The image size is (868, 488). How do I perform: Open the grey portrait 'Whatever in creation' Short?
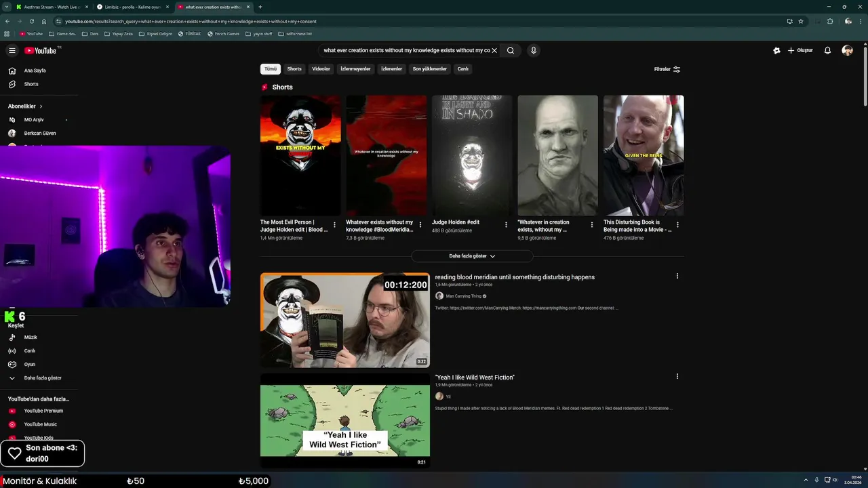[x=557, y=155]
